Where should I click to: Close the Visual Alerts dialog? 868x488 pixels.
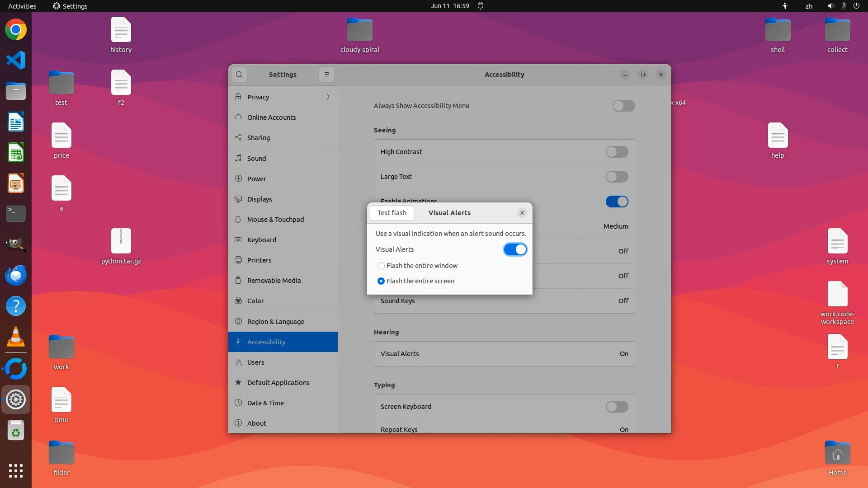[522, 213]
